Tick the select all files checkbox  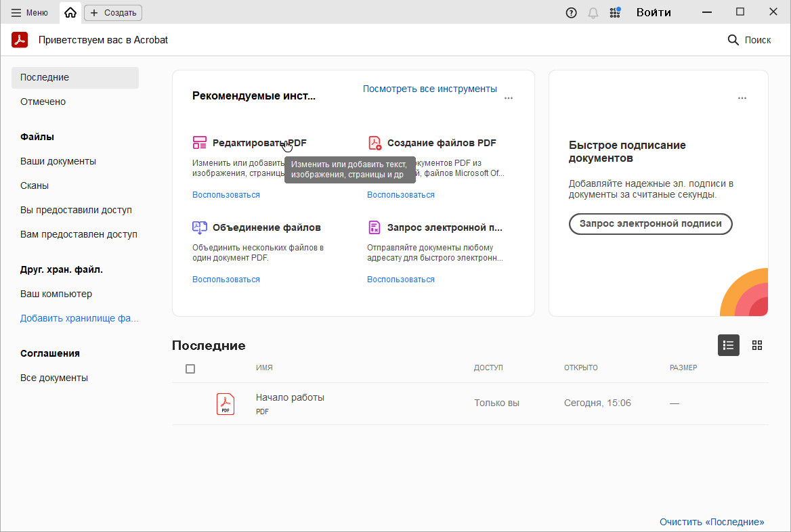click(x=190, y=369)
